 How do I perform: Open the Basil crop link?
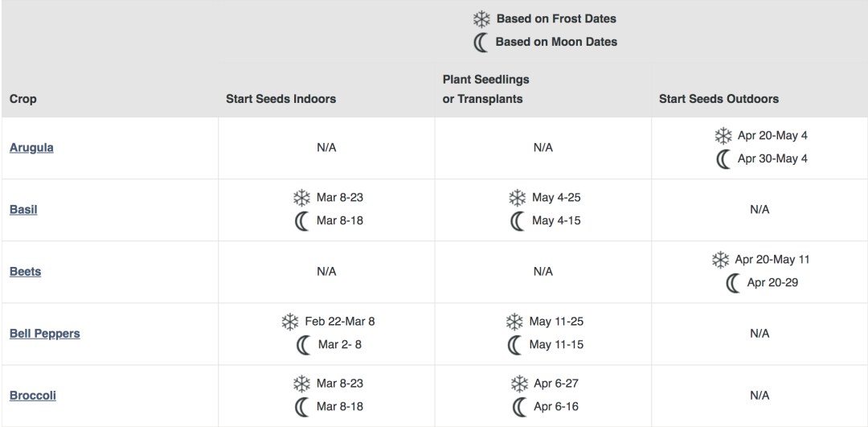tap(23, 210)
